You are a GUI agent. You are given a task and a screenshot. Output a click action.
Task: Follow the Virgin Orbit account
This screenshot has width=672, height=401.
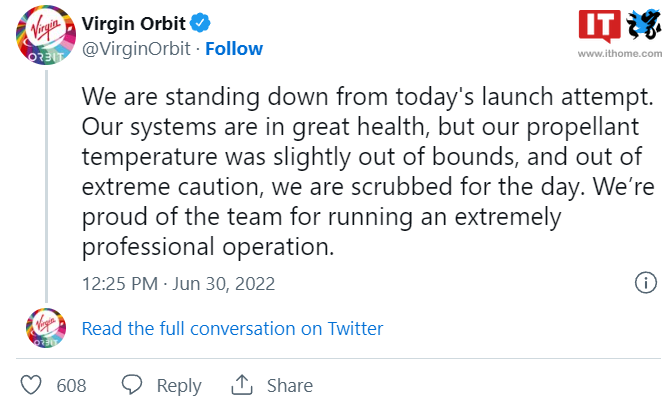tap(234, 49)
